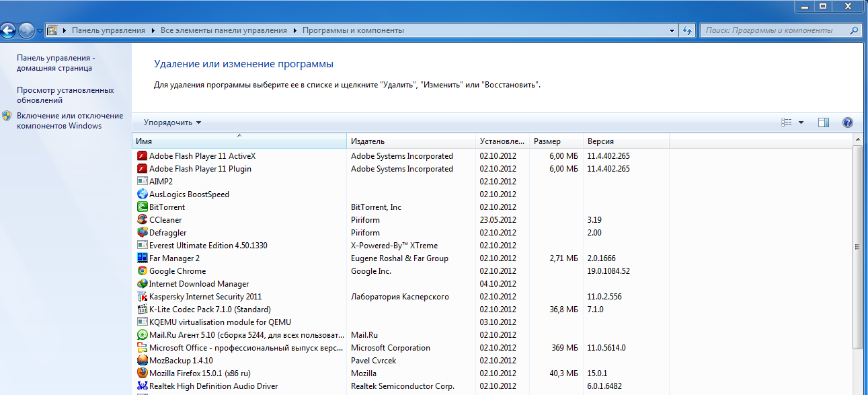
Task: Click the shield icon beside Windows components
Action: coord(7,116)
